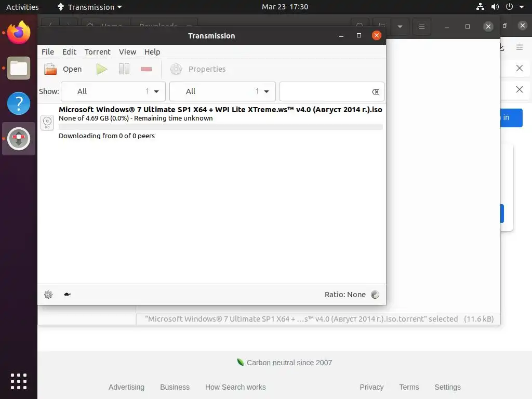The image size is (532, 399).
Task: Open Activities overview
Action: [22, 7]
